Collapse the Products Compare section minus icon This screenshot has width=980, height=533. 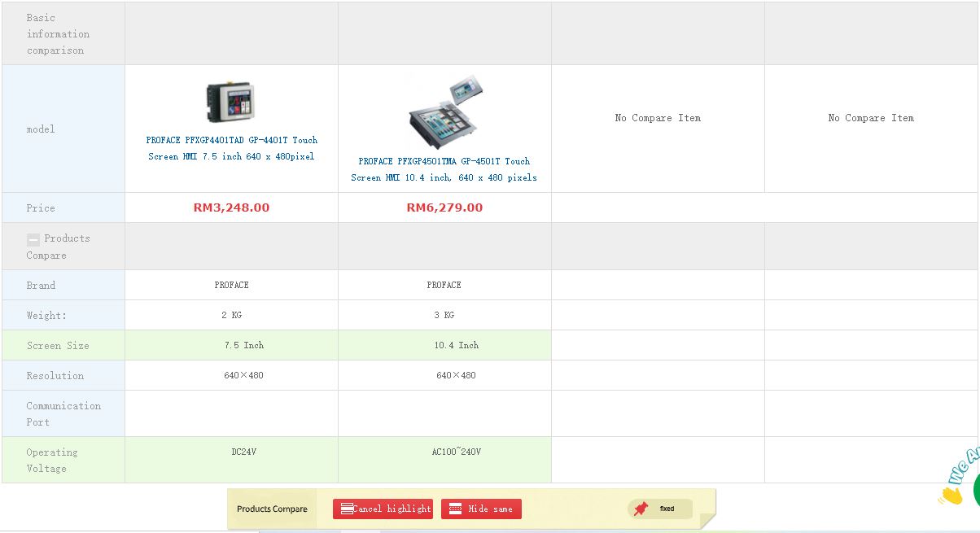point(33,239)
